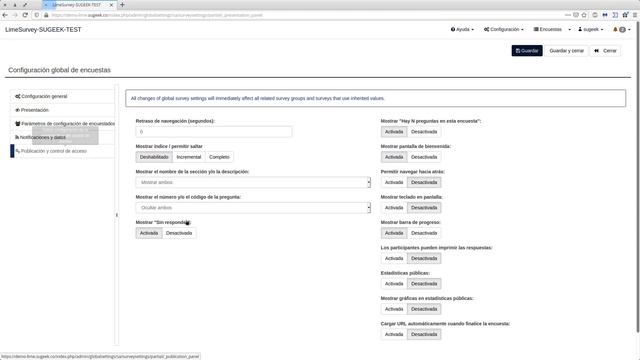Activate welcome screen (pantalla de bienvenida)

[x=394, y=157]
